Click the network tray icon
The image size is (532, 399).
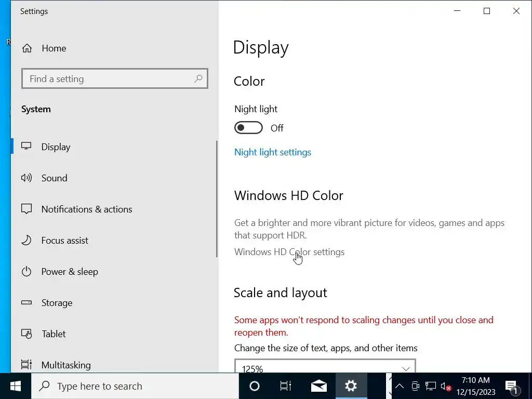coord(431,386)
